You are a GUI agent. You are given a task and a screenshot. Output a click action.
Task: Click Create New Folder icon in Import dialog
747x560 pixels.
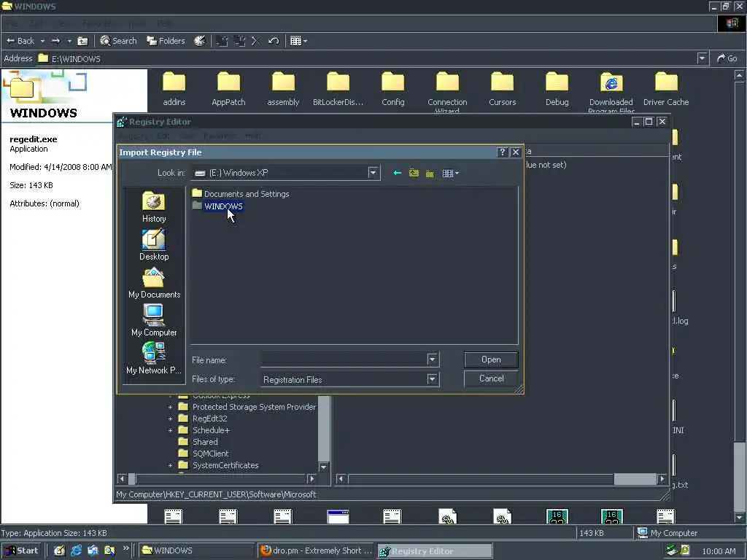pos(430,174)
